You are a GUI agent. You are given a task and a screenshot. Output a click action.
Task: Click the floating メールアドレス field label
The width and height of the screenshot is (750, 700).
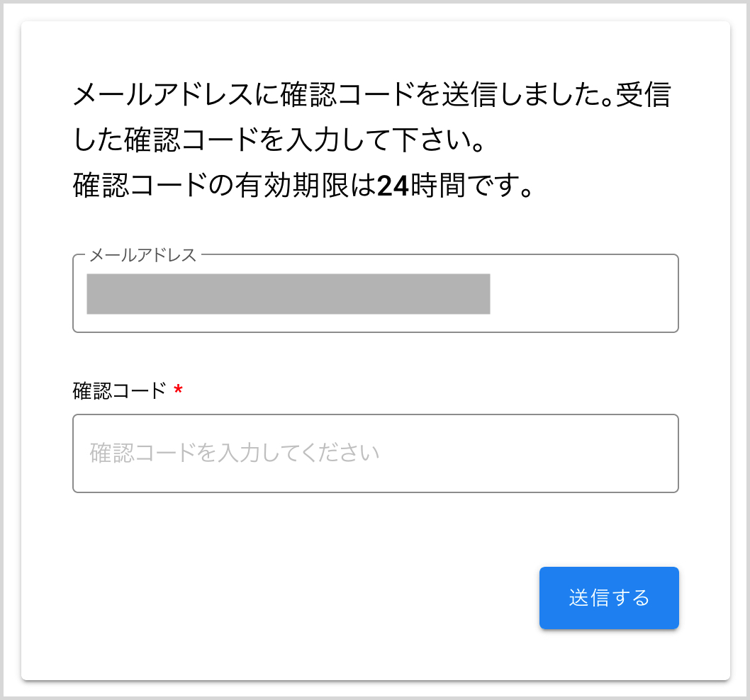tap(142, 255)
